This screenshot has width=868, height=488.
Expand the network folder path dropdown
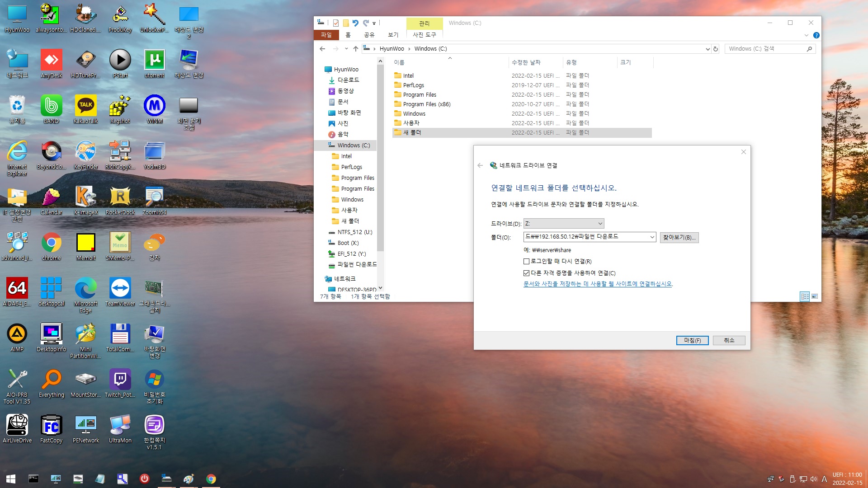point(652,237)
